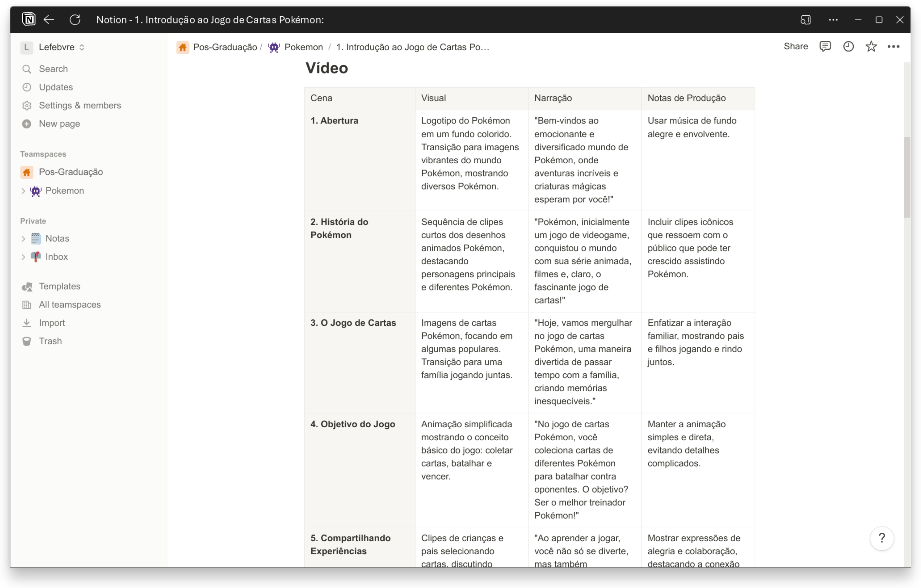Open the Notas page
The image size is (921, 588).
click(x=57, y=239)
